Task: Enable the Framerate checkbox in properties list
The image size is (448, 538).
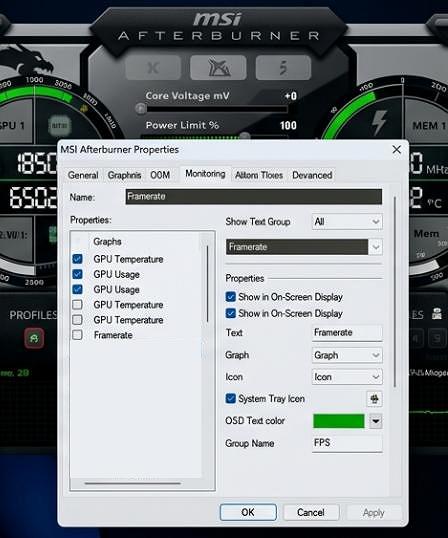Action: coord(78,335)
